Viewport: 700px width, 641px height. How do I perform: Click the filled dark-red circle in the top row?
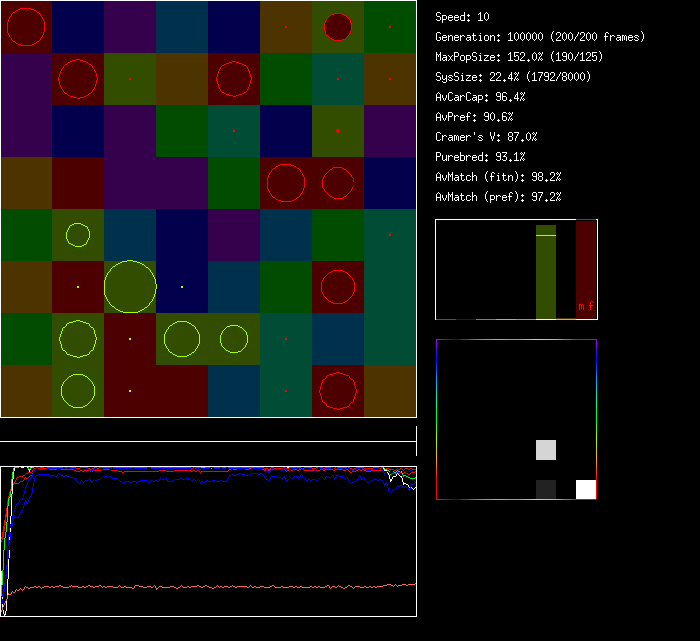(x=338, y=27)
